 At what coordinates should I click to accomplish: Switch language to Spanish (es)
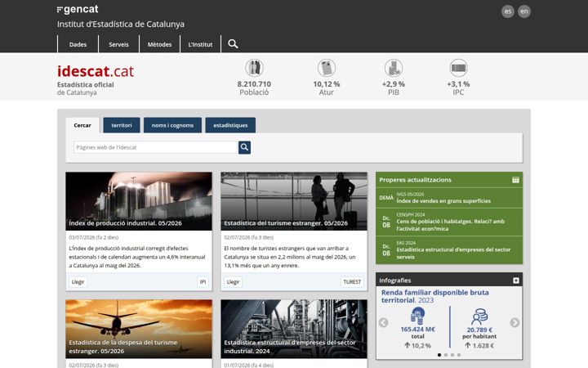tap(508, 11)
